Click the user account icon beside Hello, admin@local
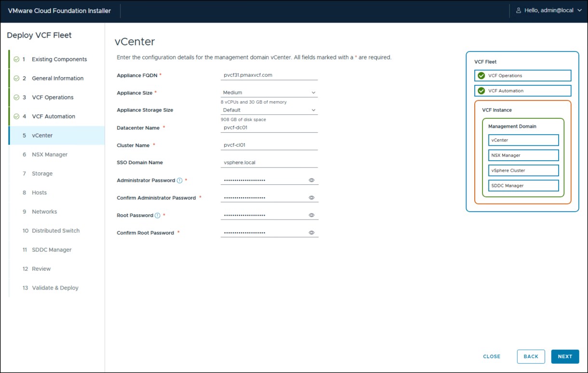The width and height of the screenshot is (588, 373). (x=519, y=11)
